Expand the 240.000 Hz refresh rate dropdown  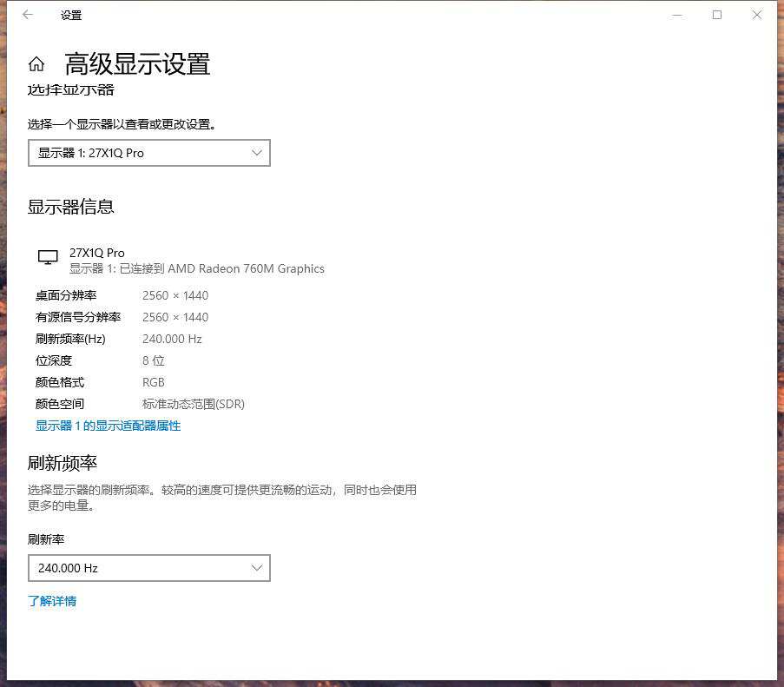(x=149, y=568)
